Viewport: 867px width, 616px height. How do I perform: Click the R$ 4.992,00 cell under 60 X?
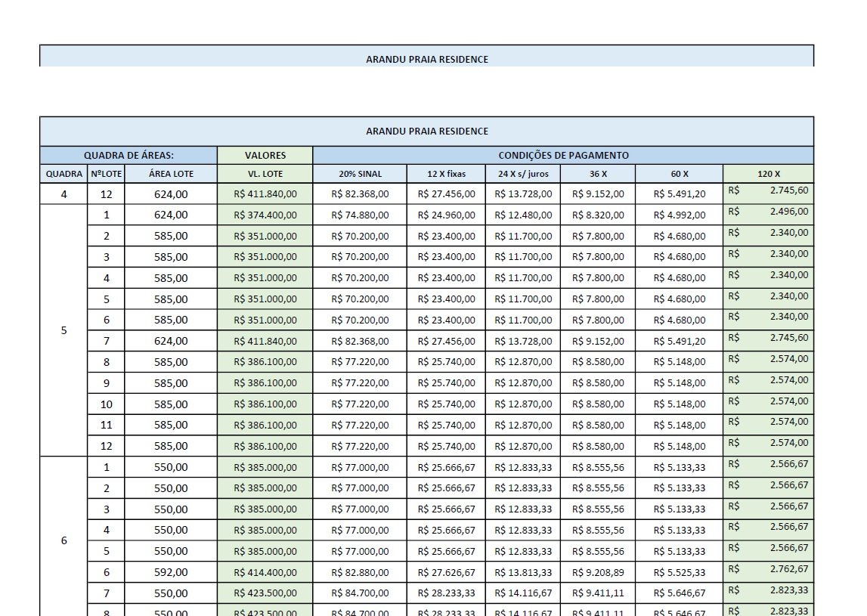pyautogui.click(x=679, y=215)
